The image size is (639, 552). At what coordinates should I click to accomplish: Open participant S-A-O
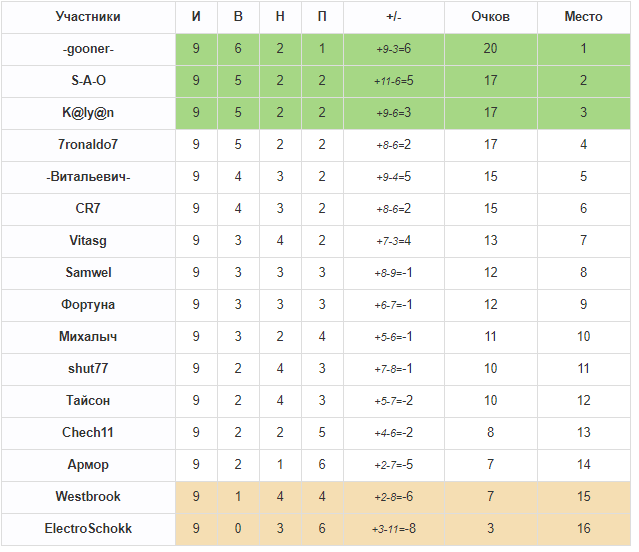pos(88,80)
